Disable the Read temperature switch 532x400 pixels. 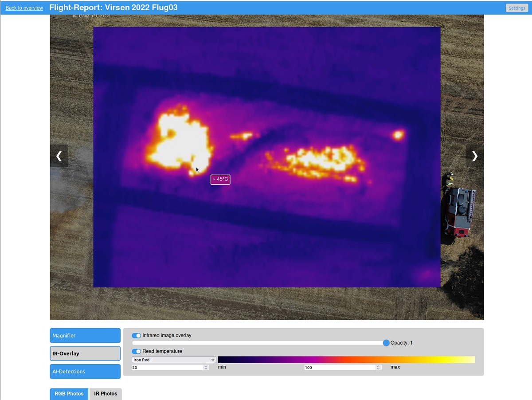tap(137, 351)
